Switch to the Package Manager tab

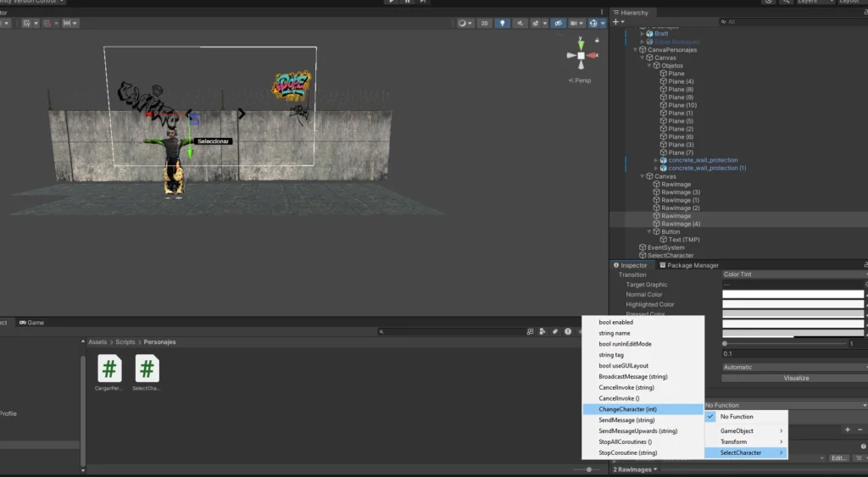692,265
